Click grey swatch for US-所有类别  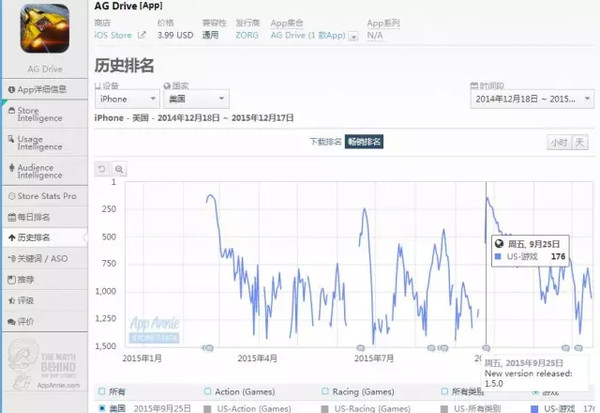coord(444,408)
